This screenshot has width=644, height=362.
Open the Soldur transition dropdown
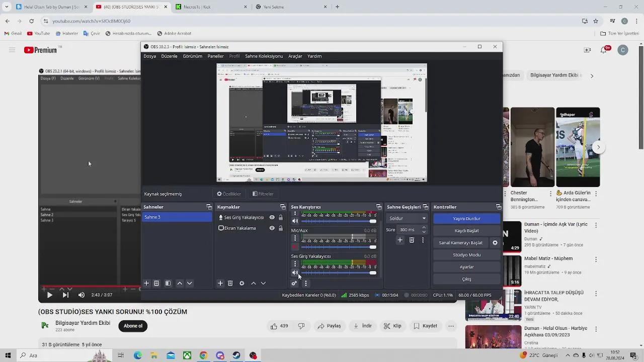pos(407,218)
